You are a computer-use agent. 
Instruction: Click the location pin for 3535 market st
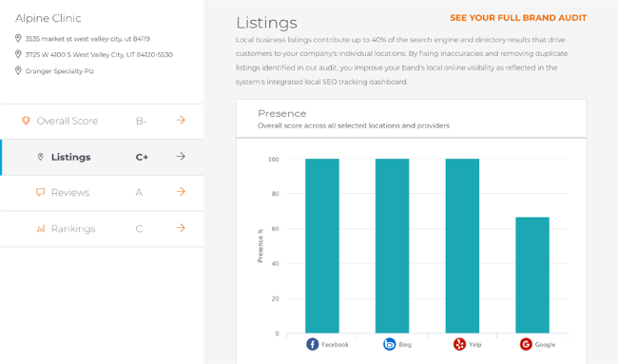[18, 38]
